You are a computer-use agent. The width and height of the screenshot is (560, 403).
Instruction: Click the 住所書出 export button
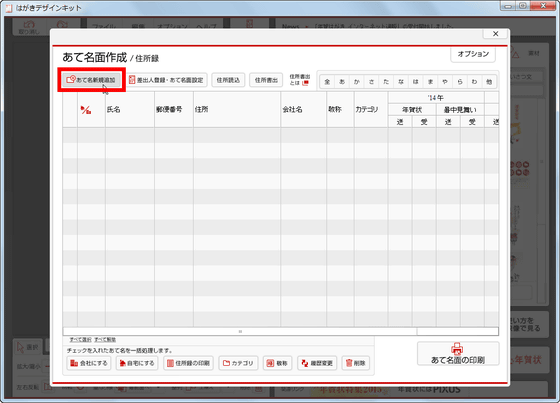(266, 80)
